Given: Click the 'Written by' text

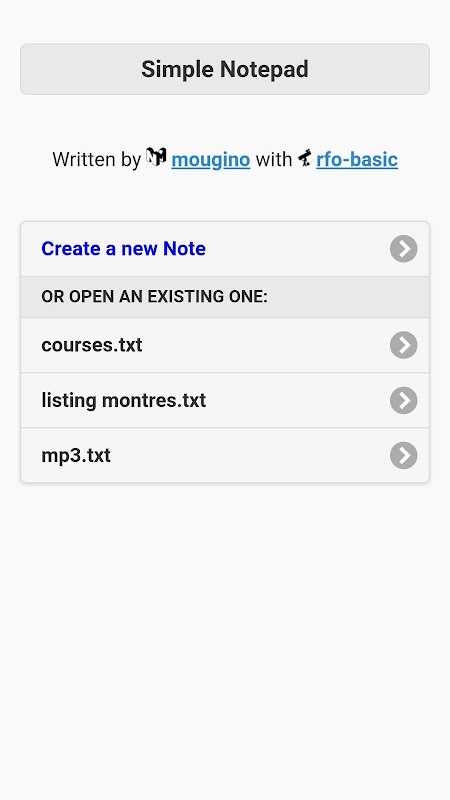Looking at the screenshot, I should (x=96, y=159).
